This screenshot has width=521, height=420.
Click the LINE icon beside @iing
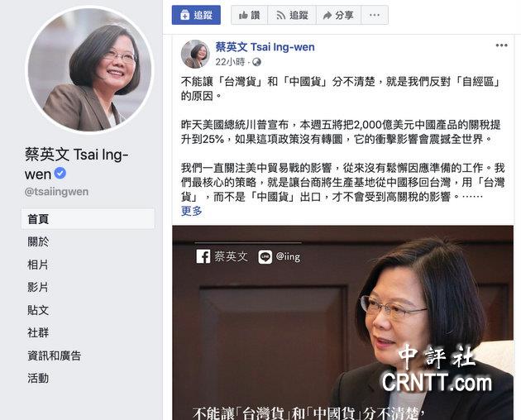[x=265, y=257]
